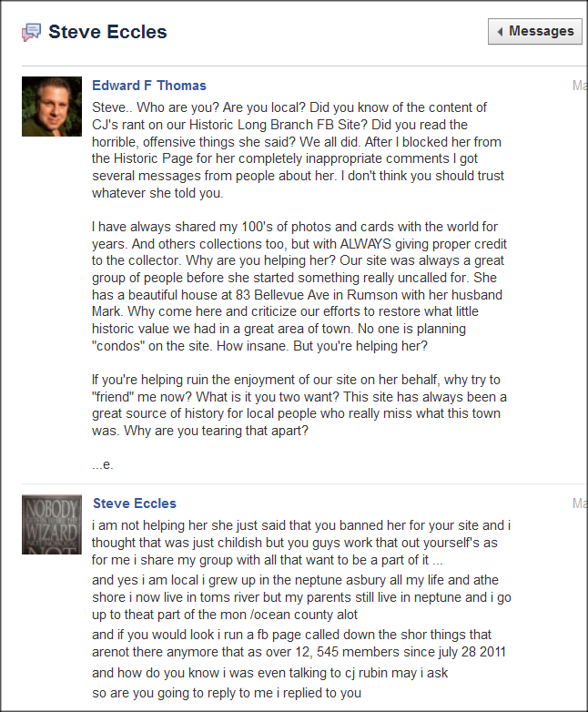This screenshot has width=588, height=712.
Task: Open the Steve Eccles sender name link
Action: pos(135,503)
